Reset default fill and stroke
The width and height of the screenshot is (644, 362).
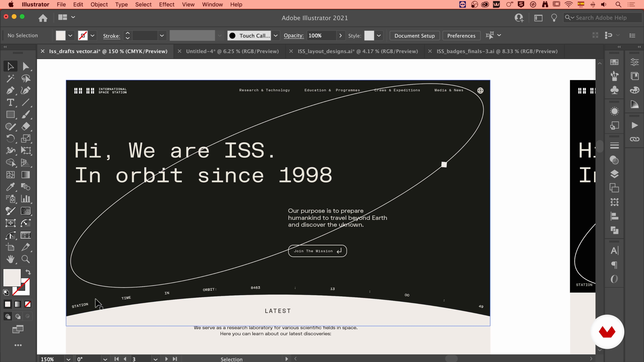6,292
